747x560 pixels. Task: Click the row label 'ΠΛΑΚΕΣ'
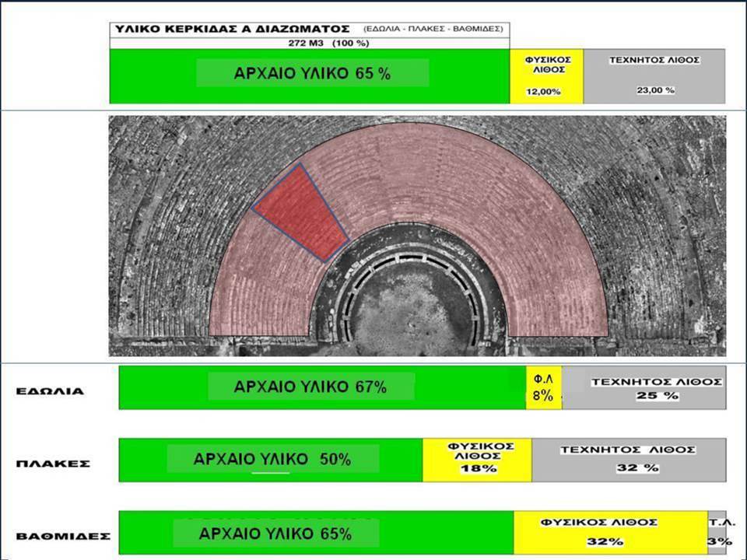click(x=53, y=464)
